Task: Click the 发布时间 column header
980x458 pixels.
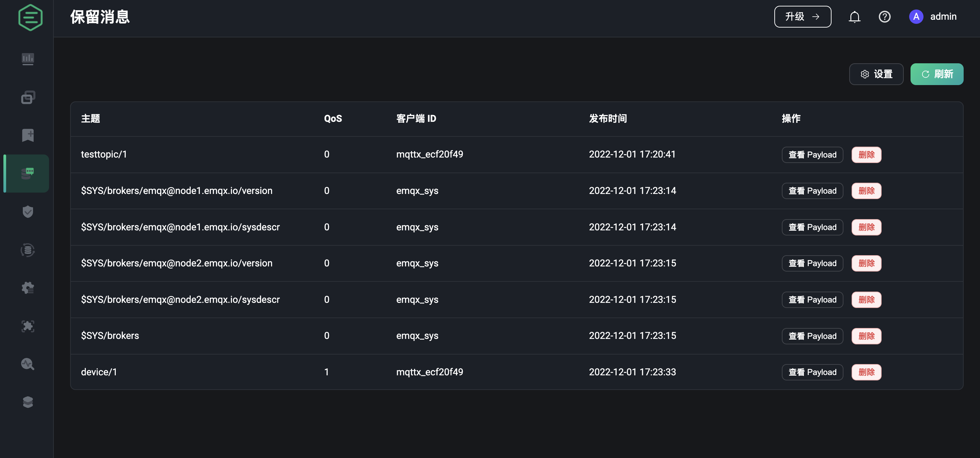Action: [608, 119]
